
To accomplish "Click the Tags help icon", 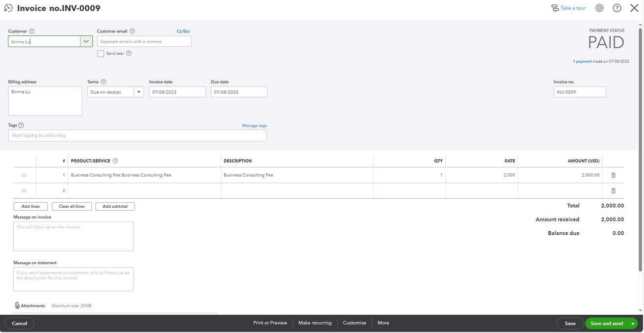I will [21, 125].
